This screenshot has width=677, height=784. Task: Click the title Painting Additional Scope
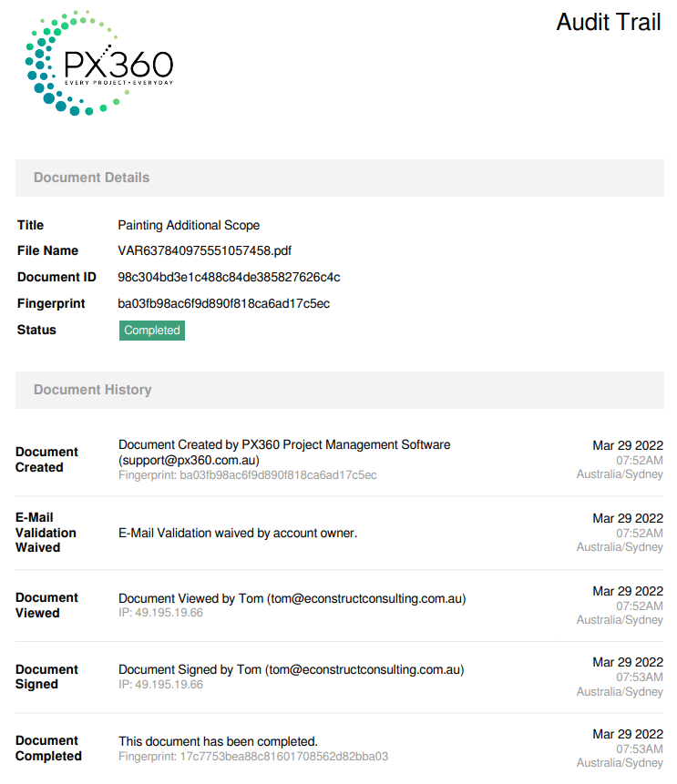point(189,225)
